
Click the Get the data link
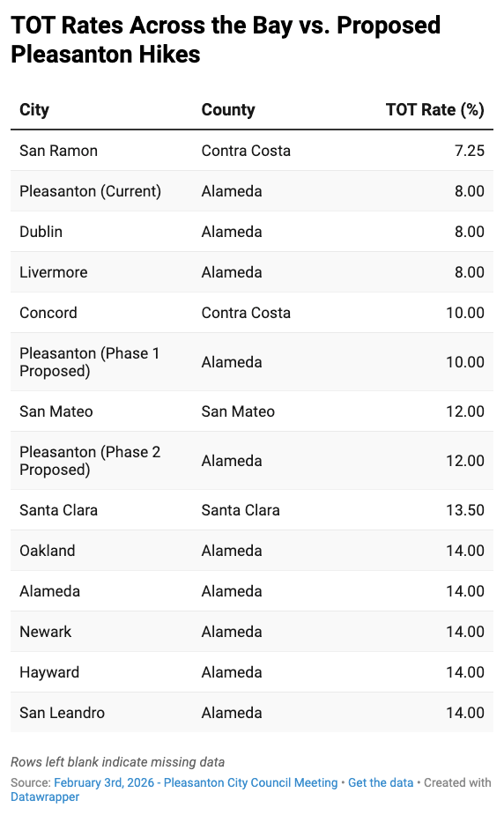(381, 782)
